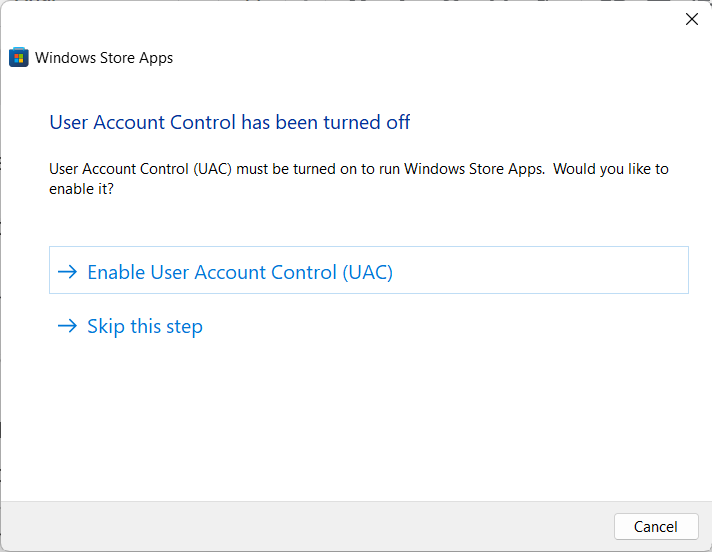This screenshot has height=552, width=712.
Task: Click "Windows Store Apps." in the body text
Action: (x=478, y=169)
